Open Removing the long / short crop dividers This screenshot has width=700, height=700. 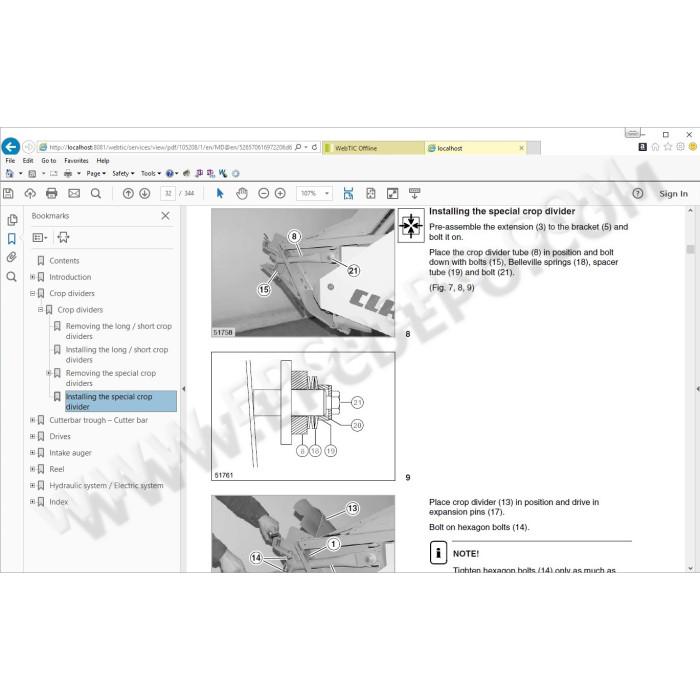(119, 331)
